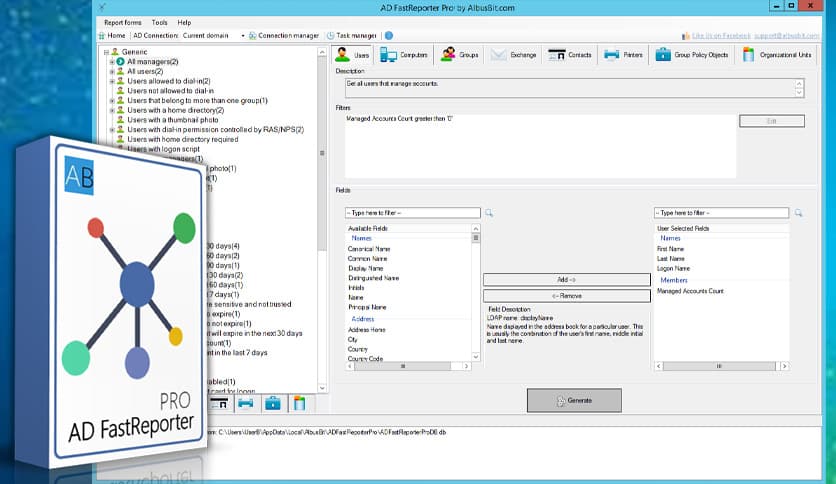The width and height of the screenshot is (836, 484).
Task: Click the Organizational Units icon
Action: point(749,55)
